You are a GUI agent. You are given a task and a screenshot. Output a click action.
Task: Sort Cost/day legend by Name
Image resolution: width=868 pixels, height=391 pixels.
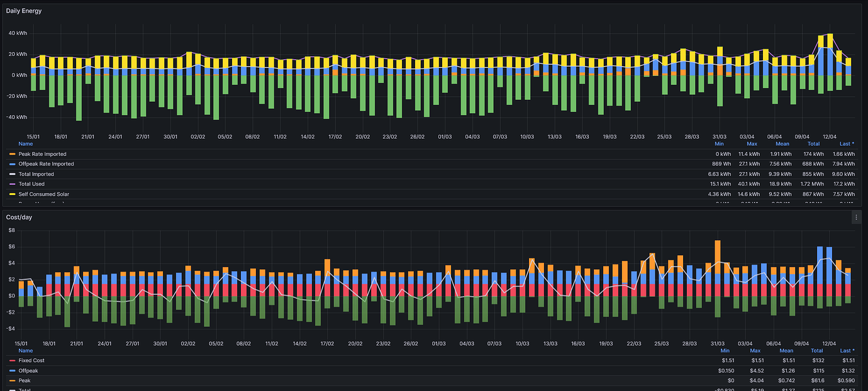click(25, 351)
